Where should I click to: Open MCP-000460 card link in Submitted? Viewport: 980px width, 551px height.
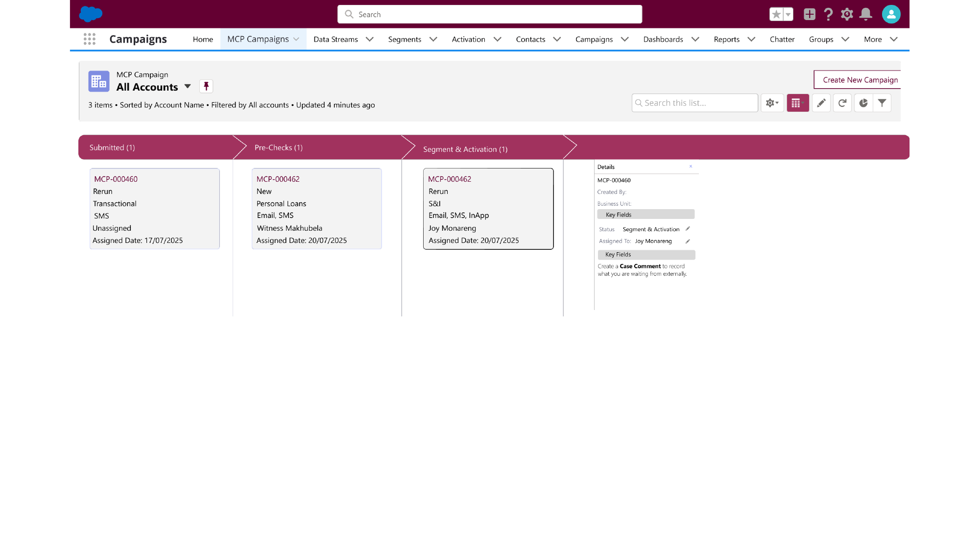116,179
